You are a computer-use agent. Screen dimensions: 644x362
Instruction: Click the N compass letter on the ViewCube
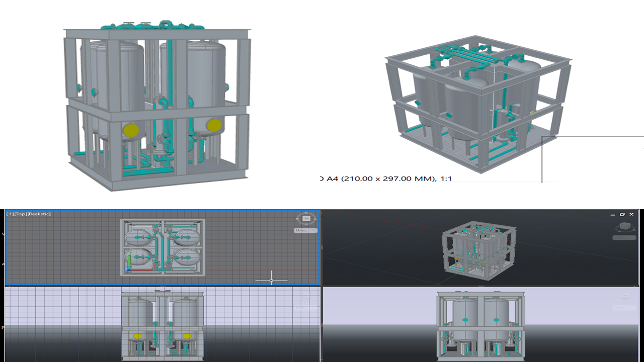(x=306, y=213)
